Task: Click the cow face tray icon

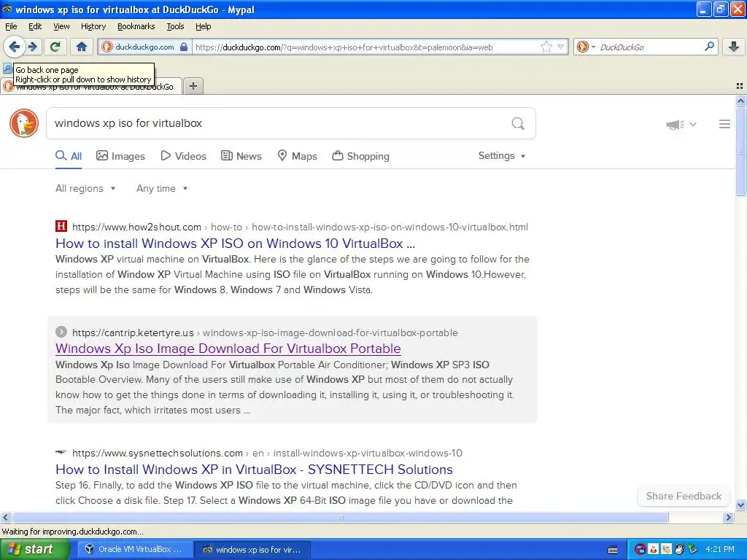Action: pyautogui.click(x=679, y=550)
